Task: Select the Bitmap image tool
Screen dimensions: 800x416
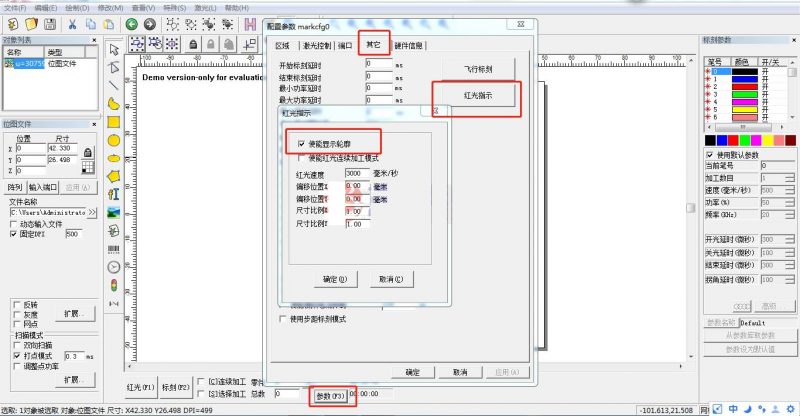Action: coord(114,212)
